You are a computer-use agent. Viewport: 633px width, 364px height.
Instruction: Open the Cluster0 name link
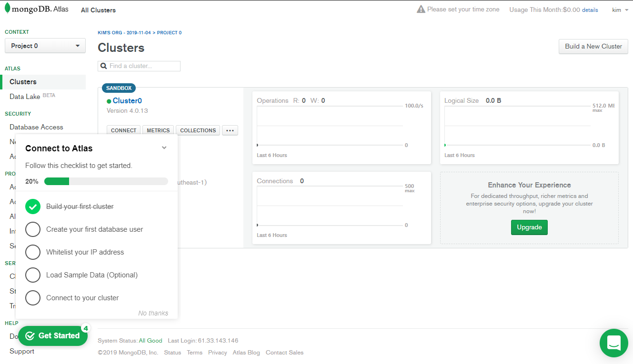point(127,101)
